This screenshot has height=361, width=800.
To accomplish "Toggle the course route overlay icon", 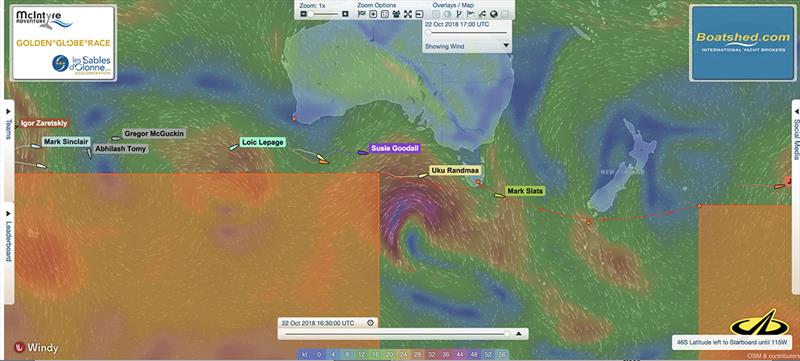I will click(459, 14).
